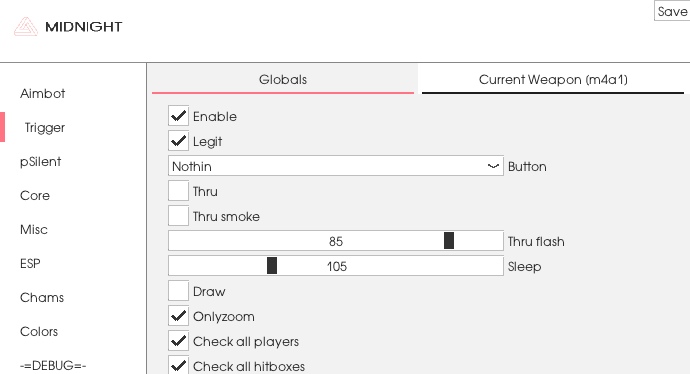
Task: Switch to the Globals tab
Action: (x=283, y=80)
